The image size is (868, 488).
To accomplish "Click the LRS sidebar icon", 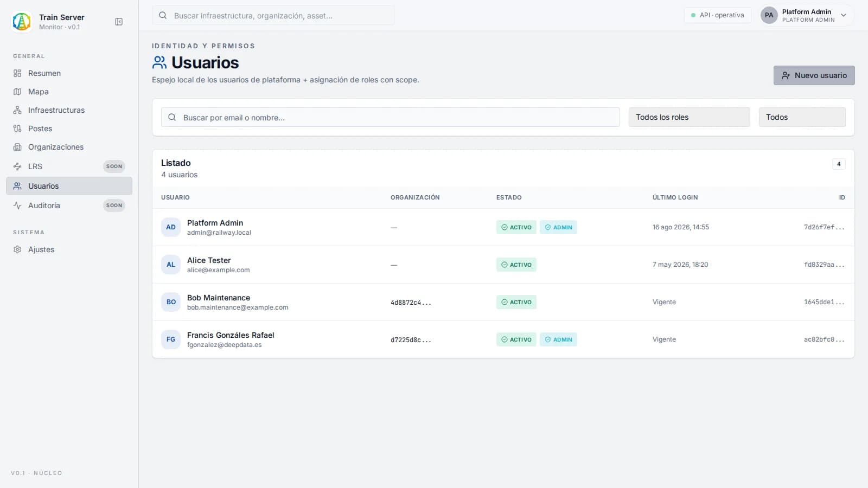I will (x=17, y=166).
